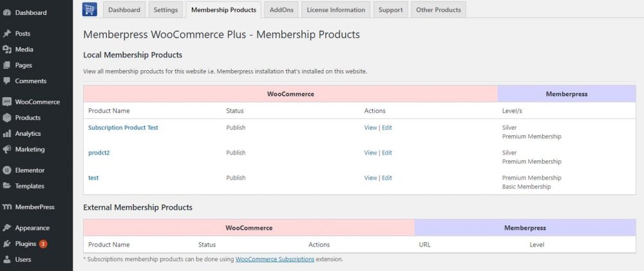
Task: Open Appearance in the admin sidebar
Action: 32,228
